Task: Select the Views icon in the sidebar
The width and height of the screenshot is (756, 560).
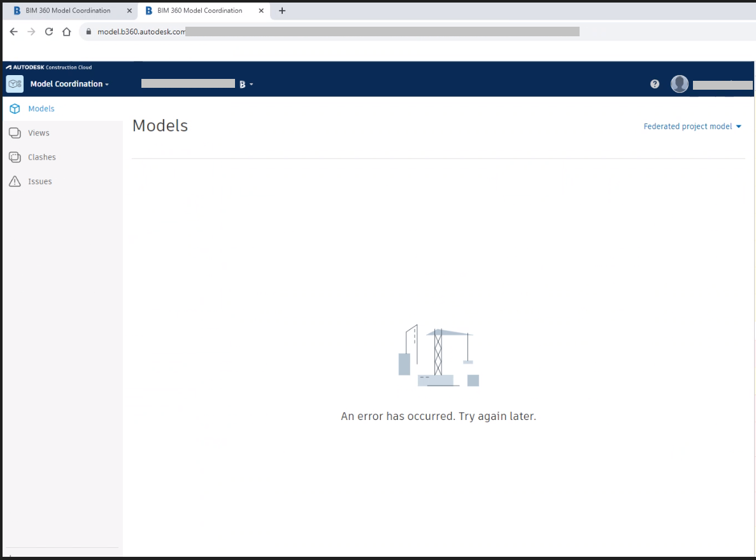Action: [13, 132]
